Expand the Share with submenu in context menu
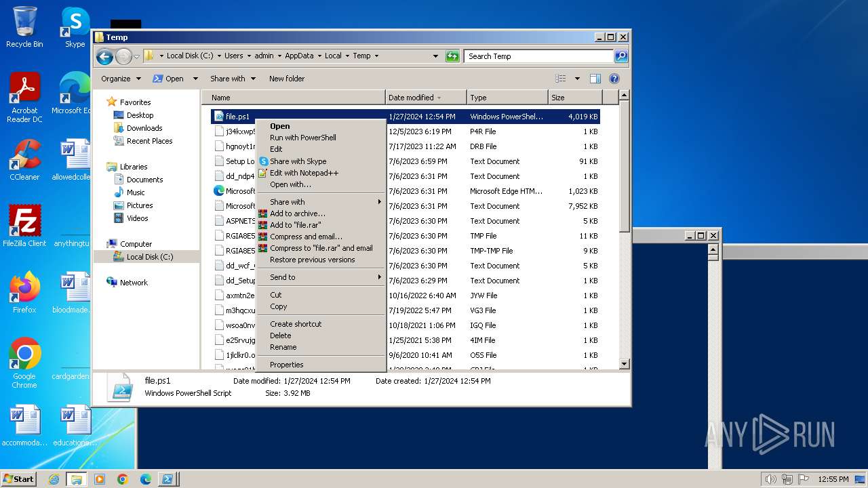Viewport: 868px width, 488px height. coord(320,202)
